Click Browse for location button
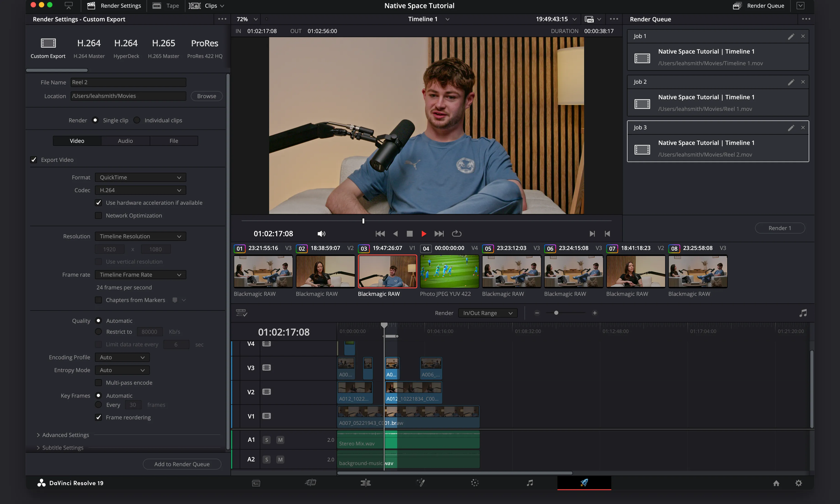This screenshot has height=504, width=840. click(206, 96)
